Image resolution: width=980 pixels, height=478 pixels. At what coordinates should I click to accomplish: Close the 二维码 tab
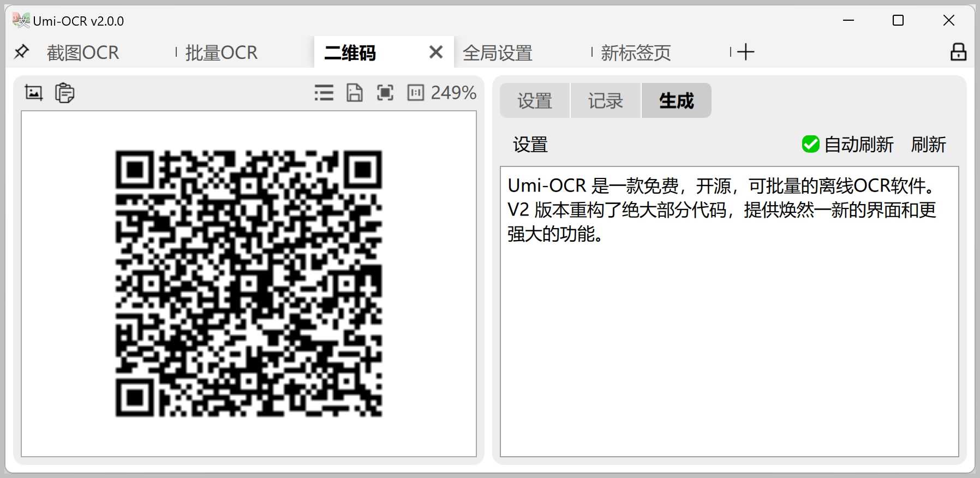(436, 52)
